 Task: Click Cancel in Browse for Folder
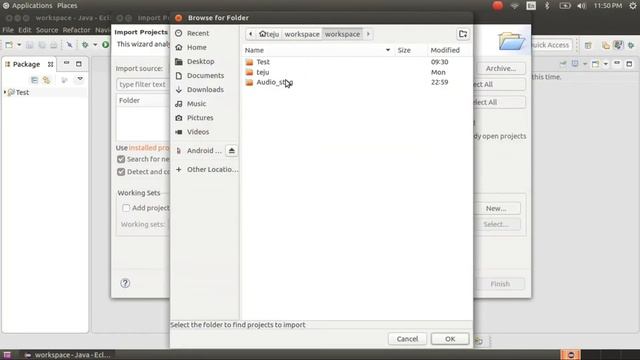(407, 339)
